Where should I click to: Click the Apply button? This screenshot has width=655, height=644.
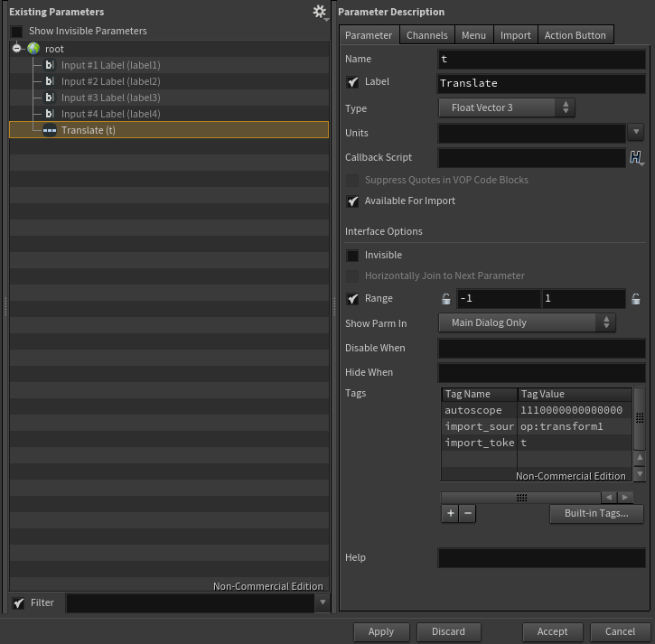click(381, 631)
